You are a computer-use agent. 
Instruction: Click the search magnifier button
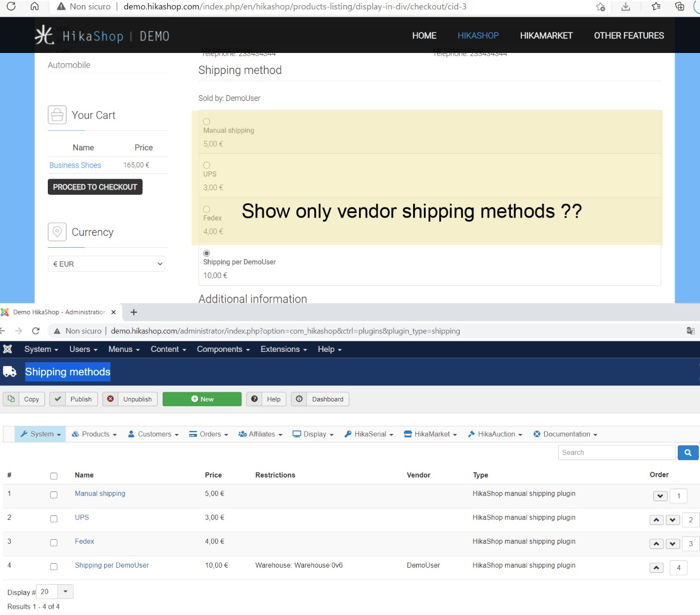[688, 453]
